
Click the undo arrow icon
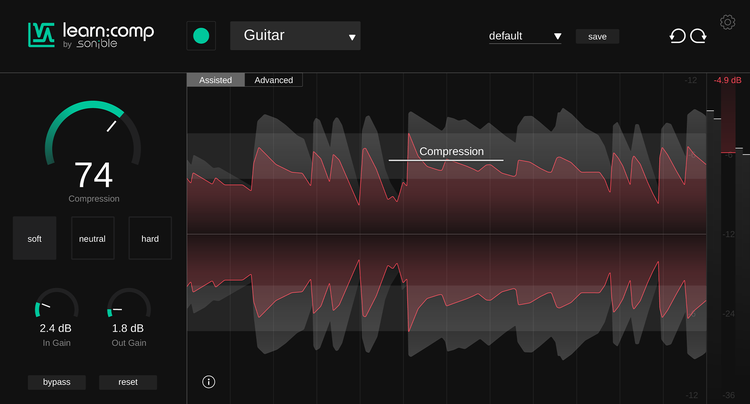[x=678, y=36]
